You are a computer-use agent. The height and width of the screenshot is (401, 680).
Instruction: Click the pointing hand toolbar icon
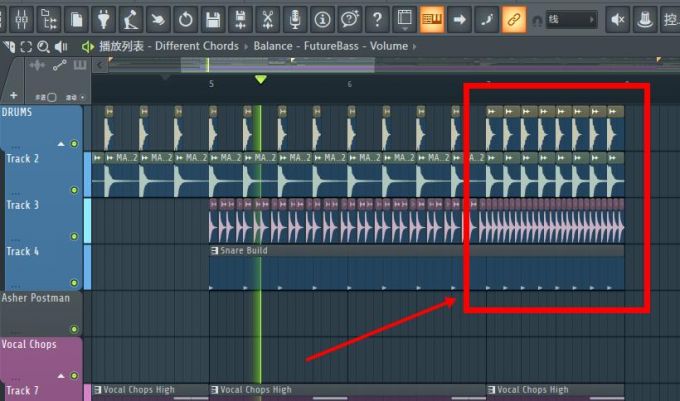(x=158, y=20)
